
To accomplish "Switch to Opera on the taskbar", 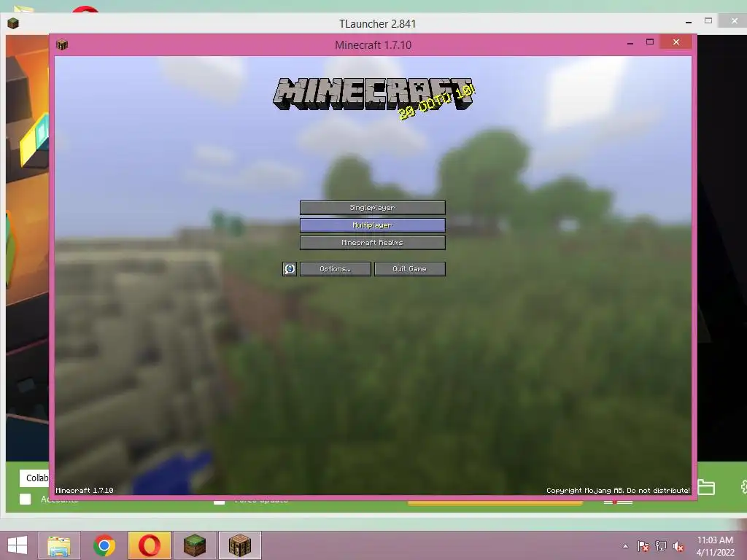I will (150, 545).
